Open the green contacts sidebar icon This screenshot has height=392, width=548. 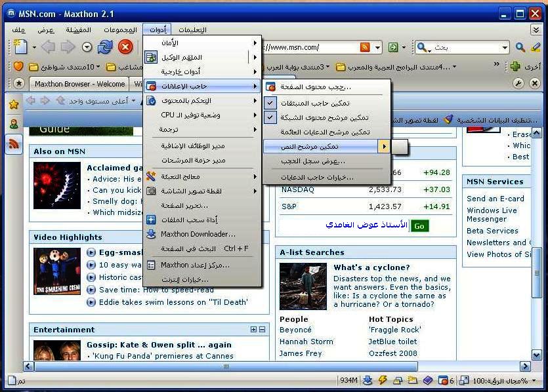point(14,124)
